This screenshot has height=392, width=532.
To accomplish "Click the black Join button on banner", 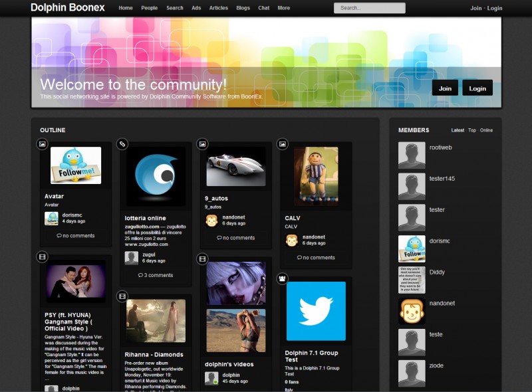I will (x=445, y=88).
